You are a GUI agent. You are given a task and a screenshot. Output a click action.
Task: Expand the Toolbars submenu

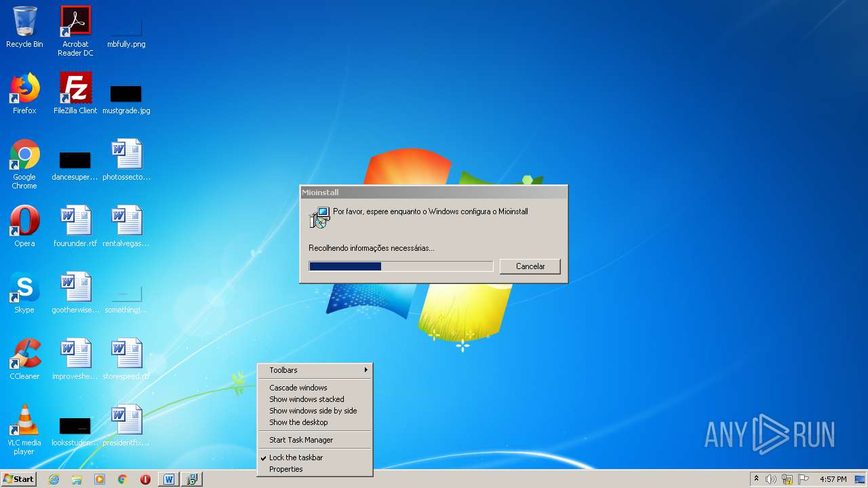[x=315, y=370]
